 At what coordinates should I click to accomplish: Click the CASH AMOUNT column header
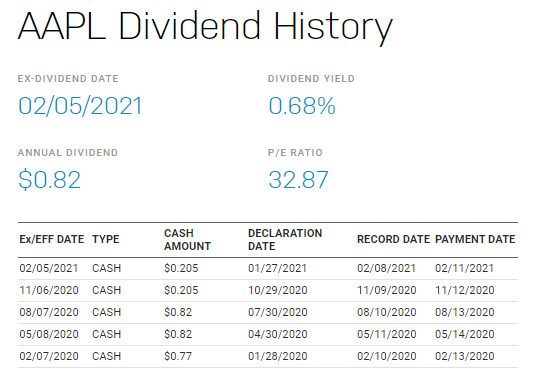point(187,240)
